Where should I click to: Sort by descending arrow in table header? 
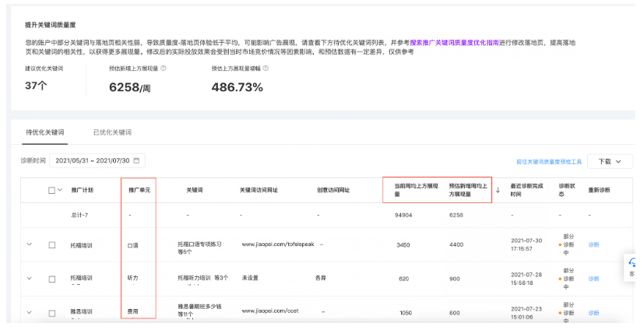tap(498, 190)
